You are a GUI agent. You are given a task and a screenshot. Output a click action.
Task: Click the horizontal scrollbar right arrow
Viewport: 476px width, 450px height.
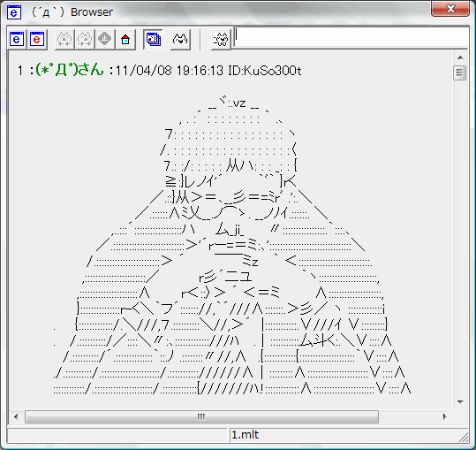tap(445, 416)
